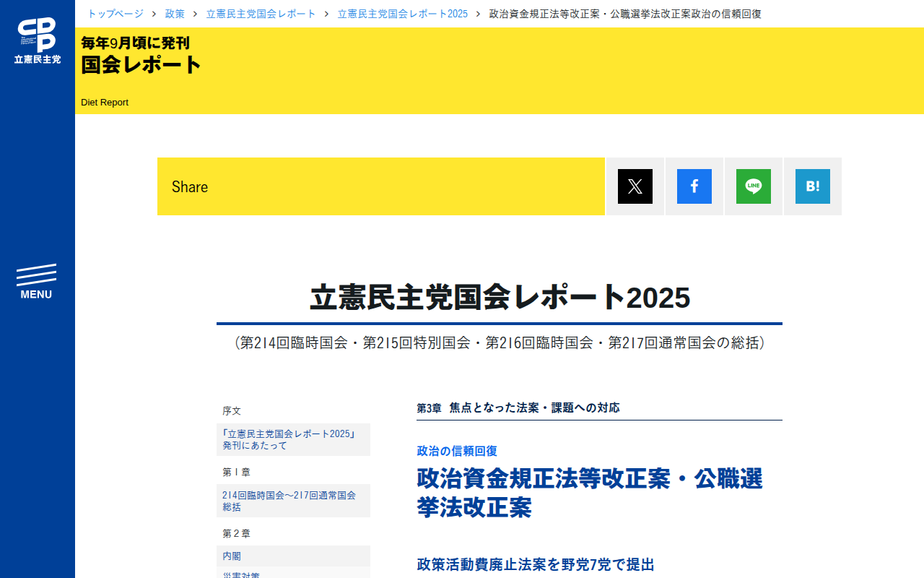The image size is (924, 578).
Task: Share the page on Facebook
Action: click(x=694, y=186)
